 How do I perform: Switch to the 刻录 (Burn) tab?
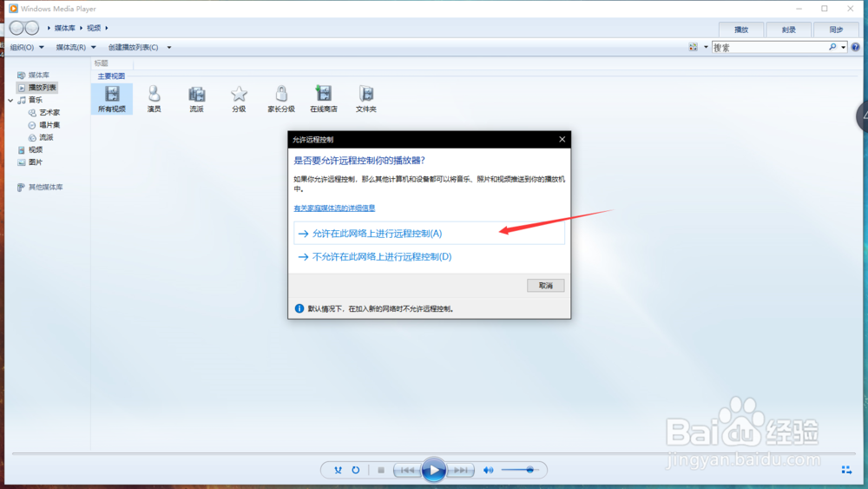(x=789, y=30)
